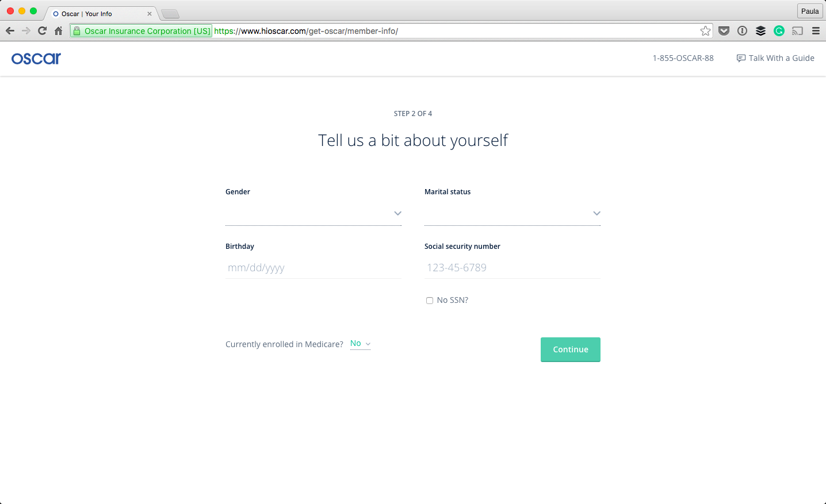Image resolution: width=826 pixels, height=504 pixels.
Task: Open the Chrome hamburger menu
Action: (816, 31)
